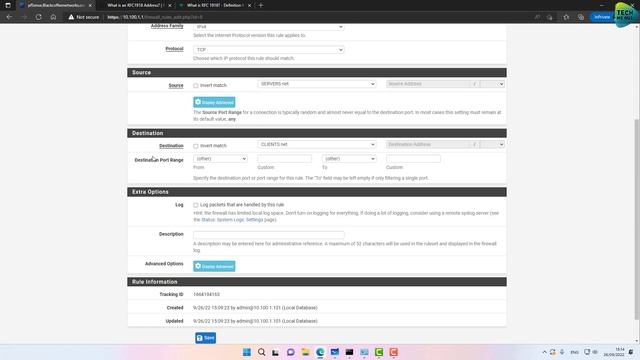
Task: Click the 'Created' timestamp text
Action: 255,308
